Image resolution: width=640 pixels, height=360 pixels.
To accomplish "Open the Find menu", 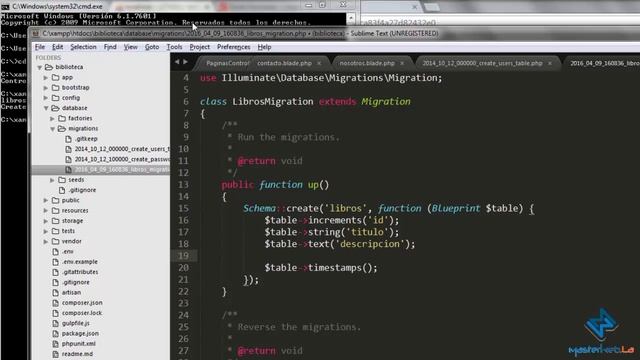I will coord(110,47).
